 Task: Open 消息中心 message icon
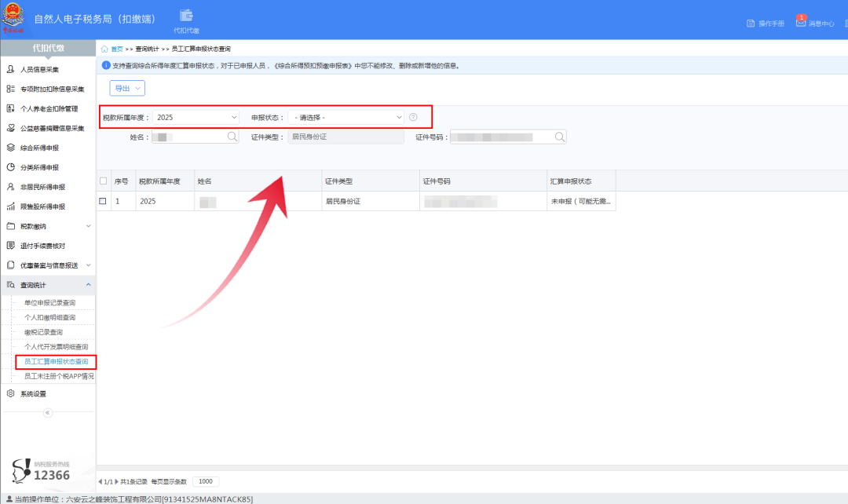(801, 22)
